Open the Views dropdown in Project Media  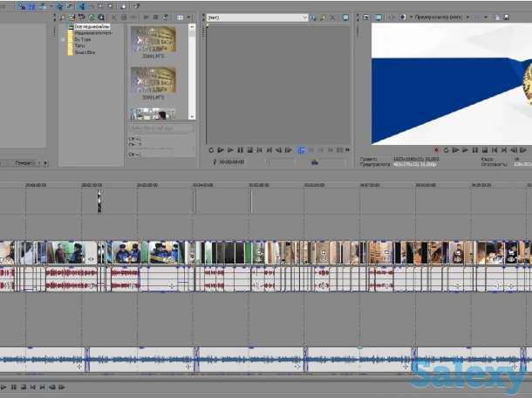(x=188, y=17)
